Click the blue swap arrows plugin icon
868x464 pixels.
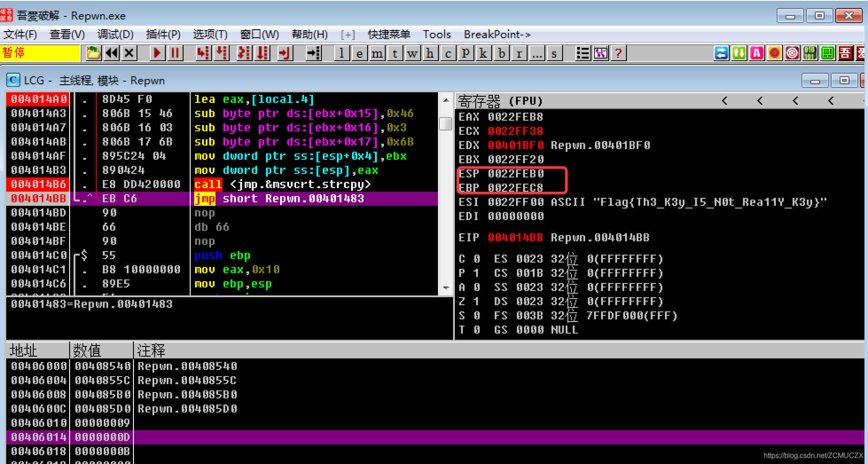721,53
